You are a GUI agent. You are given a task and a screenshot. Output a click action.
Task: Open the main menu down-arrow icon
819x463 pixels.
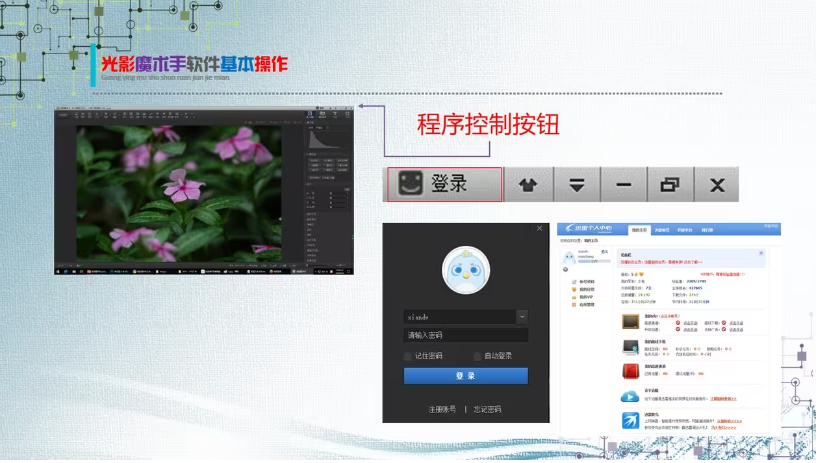(x=576, y=185)
